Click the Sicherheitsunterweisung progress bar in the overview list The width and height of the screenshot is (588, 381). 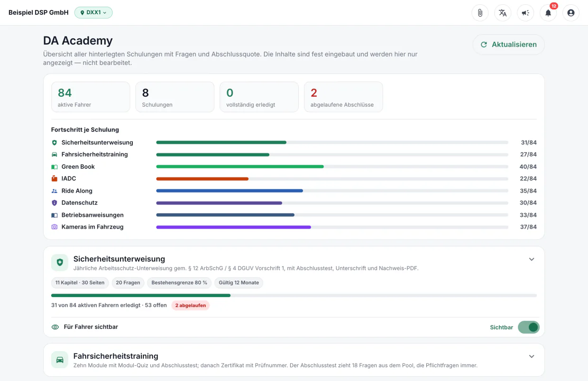click(332, 142)
